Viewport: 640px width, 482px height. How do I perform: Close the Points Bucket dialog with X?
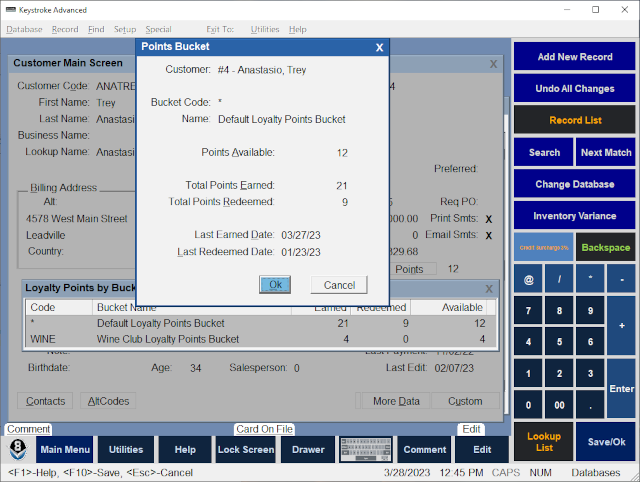[x=379, y=47]
